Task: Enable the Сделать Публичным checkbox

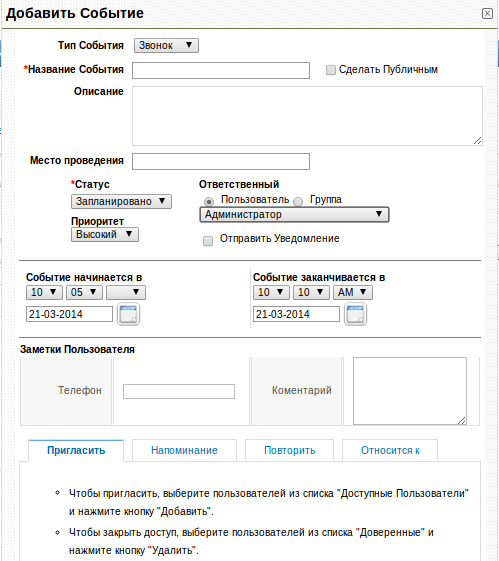Action: point(331,70)
